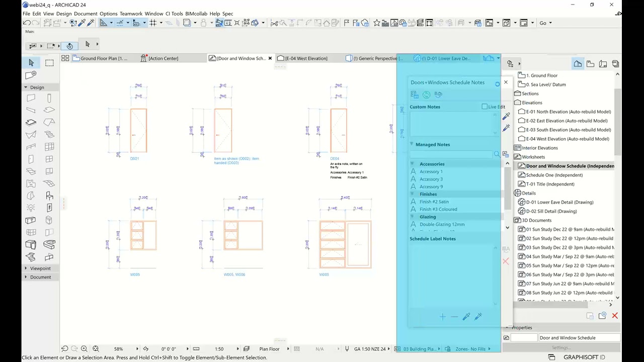
Task: Close Doors+Windows Schedule Notes palette
Action: [506, 82]
